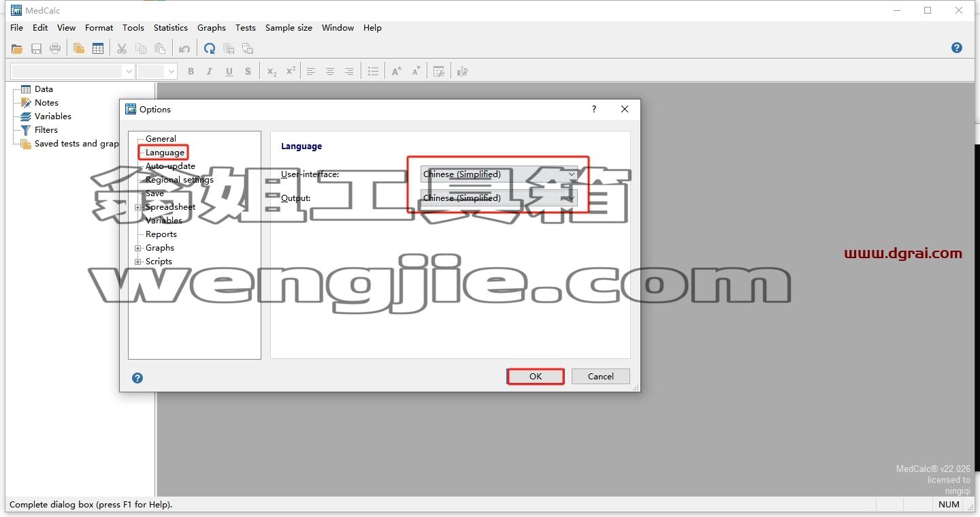Viewport: 980px width, 517px height.
Task: Click the Cancel button in Options
Action: point(601,377)
